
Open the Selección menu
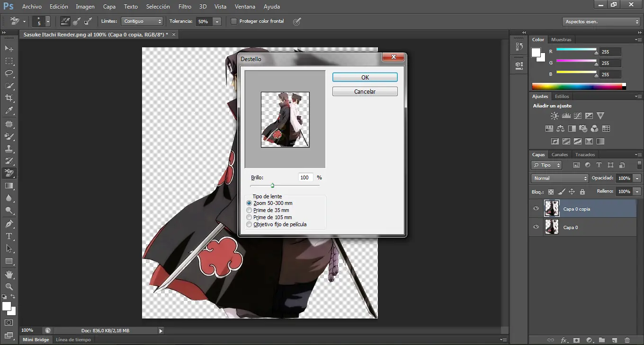coord(158,7)
